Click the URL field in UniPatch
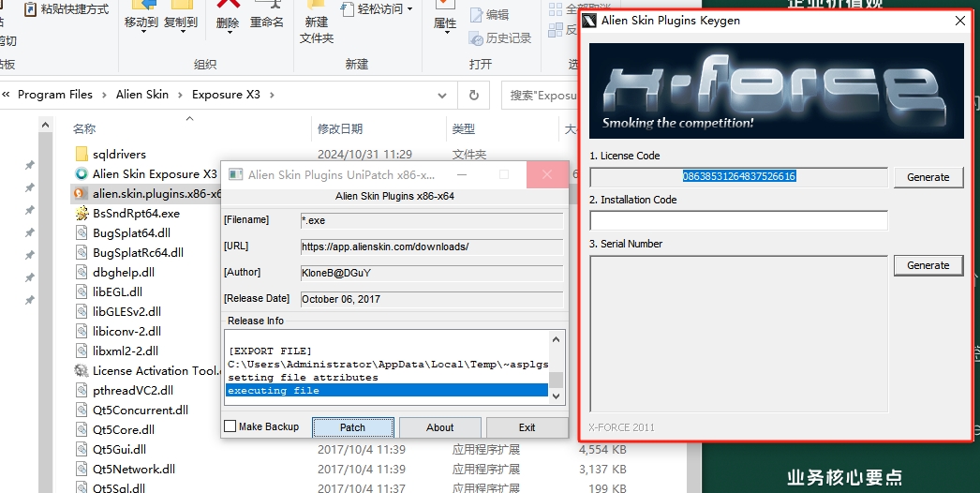 pyautogui.click(x=431, y=246)
